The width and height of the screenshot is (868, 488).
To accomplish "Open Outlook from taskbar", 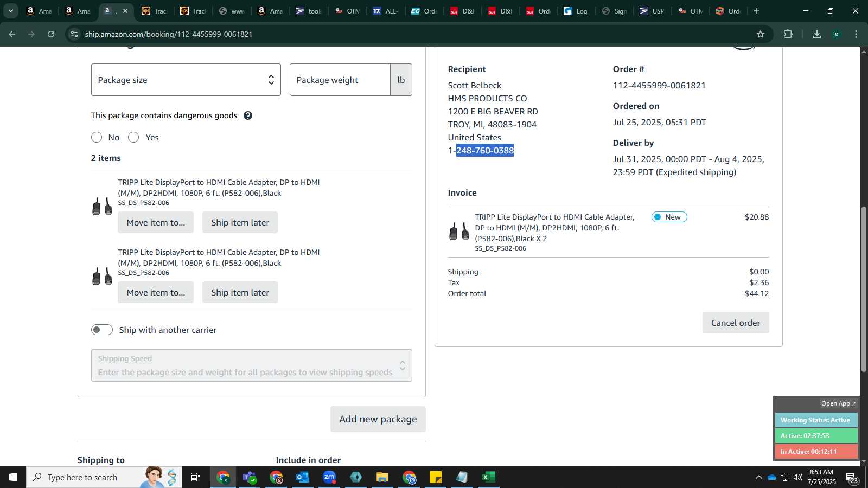I will tap(302, 477).
